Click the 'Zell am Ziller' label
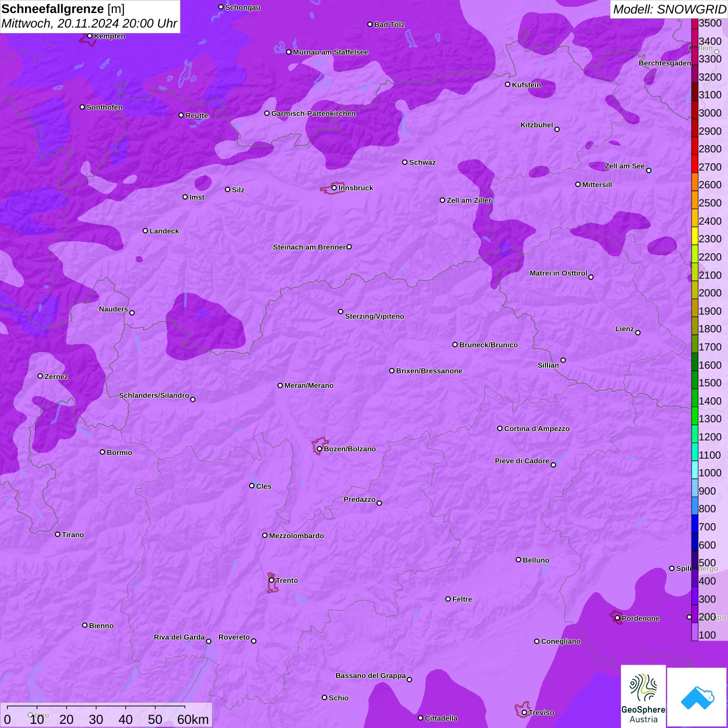 point(469,200)
